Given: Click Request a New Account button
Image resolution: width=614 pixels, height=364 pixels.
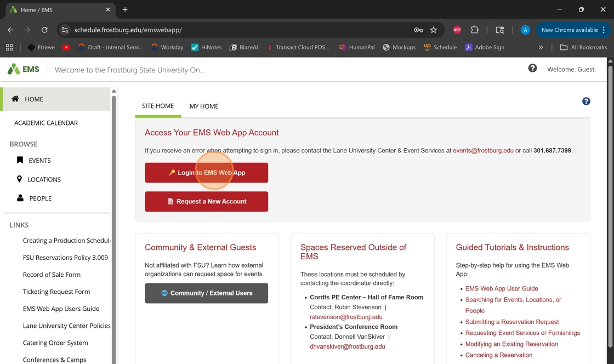Looking at the screenshot, I should [x=206, y=202].
